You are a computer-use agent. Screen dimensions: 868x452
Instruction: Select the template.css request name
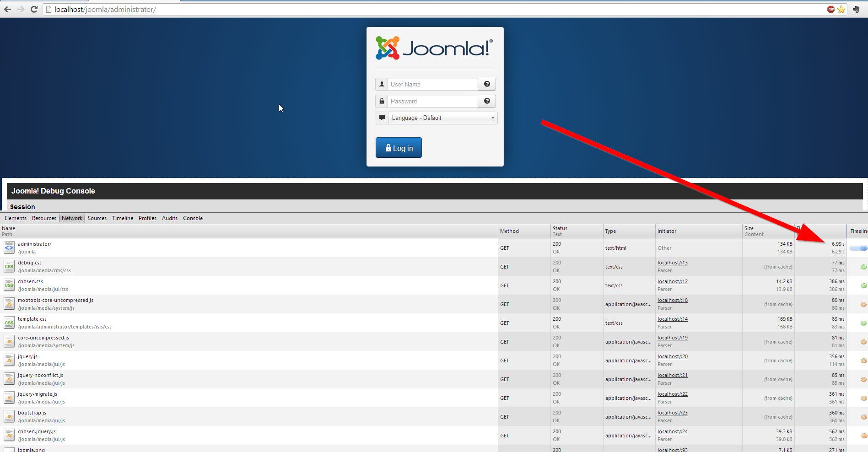click(32, 319)
